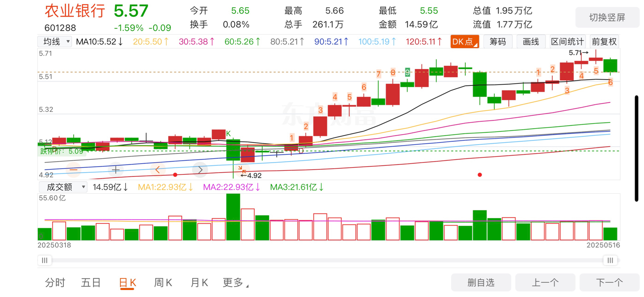Tap the MA3:21.61亿 volume average label
The width and height of the screenshot is (644, 297).
pos(297,187)
